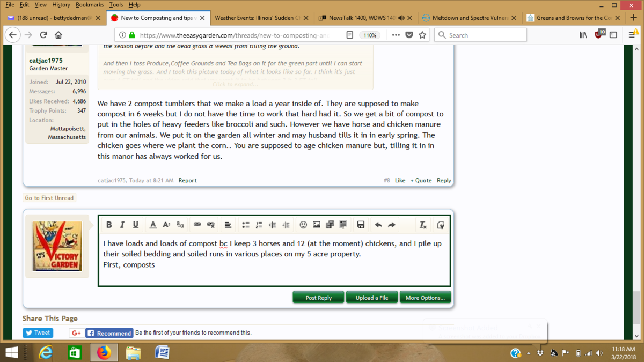Click the Post Reply button
Image resolution: width=644 pixels, height=362 pixels.
tap(318, 298)
